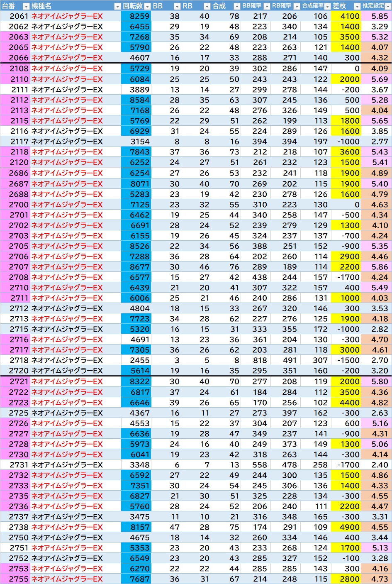The width and height of the screenshot is (392, 584).
Task: Select the blue 8677 回転数 cell
Action: point(136,267)
